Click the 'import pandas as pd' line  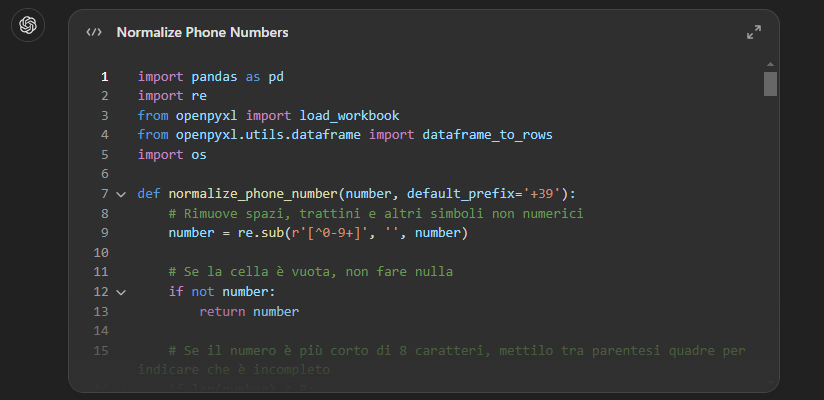click(x=211, y=77)
